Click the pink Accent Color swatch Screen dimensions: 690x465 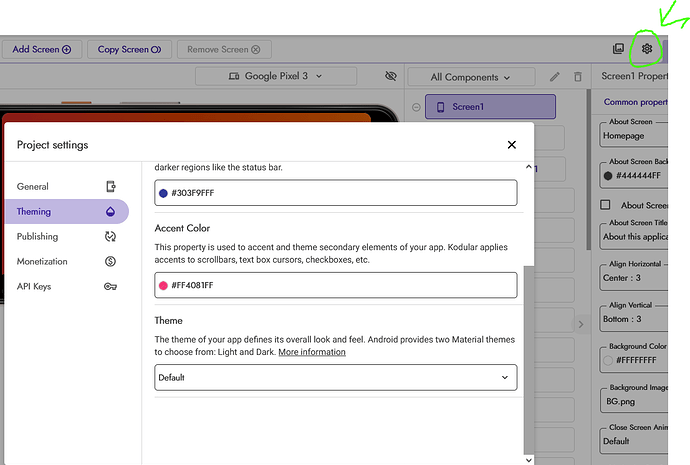163,285
